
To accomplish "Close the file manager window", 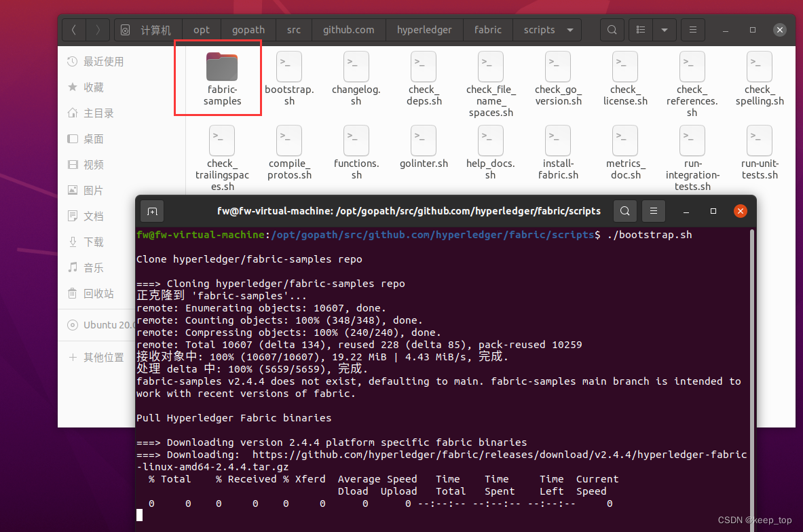I will click(x=780, y=30).
